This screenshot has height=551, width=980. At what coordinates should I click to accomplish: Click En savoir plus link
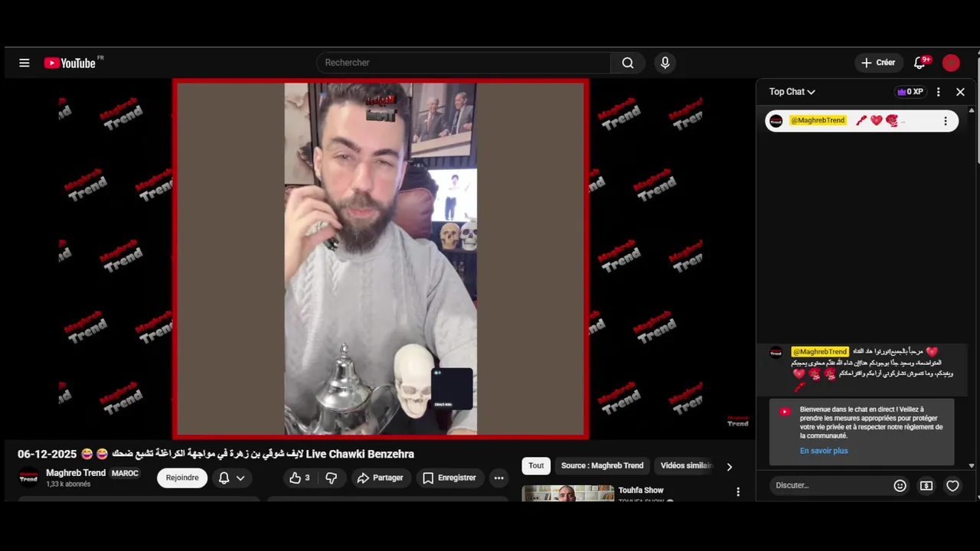click(x=824, y=451)
